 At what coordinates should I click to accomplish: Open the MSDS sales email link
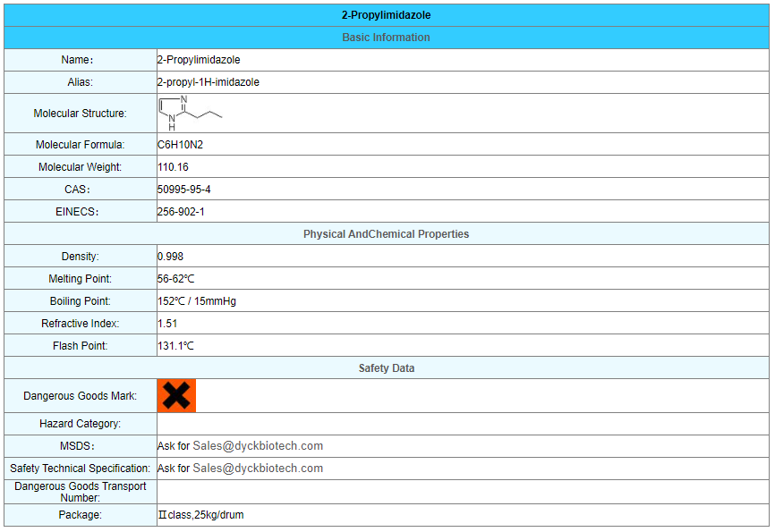[x=258, y=445]
